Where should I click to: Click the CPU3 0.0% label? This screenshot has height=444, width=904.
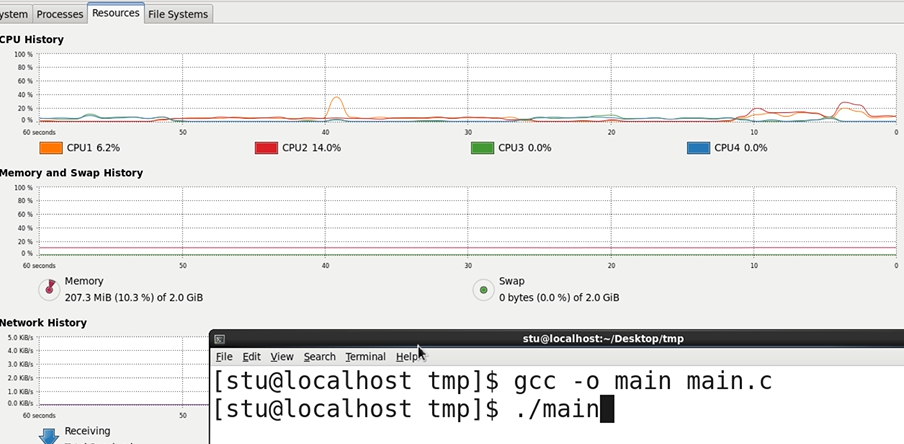525,148
